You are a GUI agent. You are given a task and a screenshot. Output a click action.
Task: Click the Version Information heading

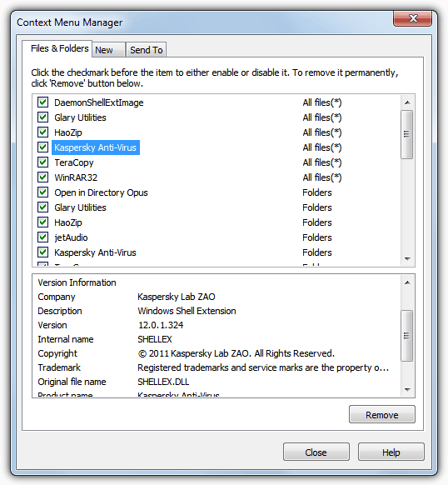pos(77,282)
